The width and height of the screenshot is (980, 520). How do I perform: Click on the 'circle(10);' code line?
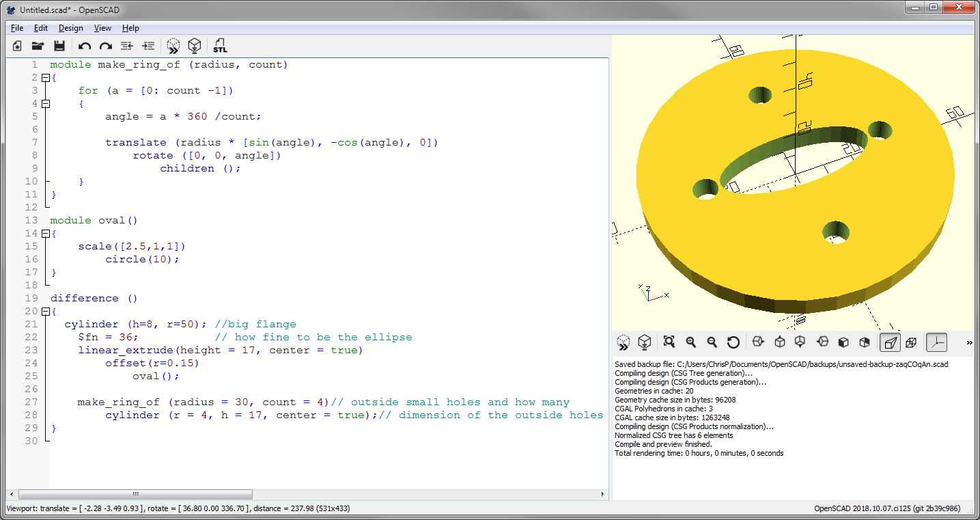pyautogui.click(x=141, y=260)
